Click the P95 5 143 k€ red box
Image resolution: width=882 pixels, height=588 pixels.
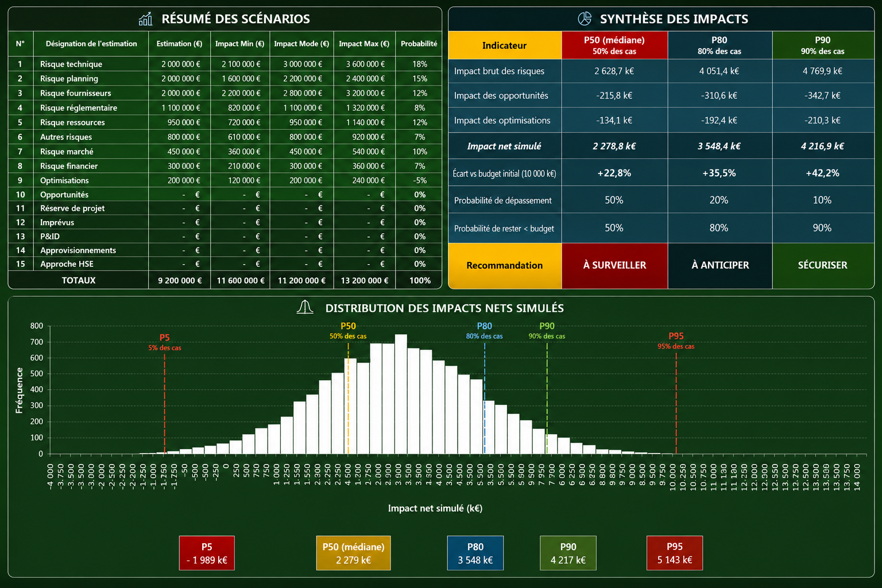[x=675, y=553]
